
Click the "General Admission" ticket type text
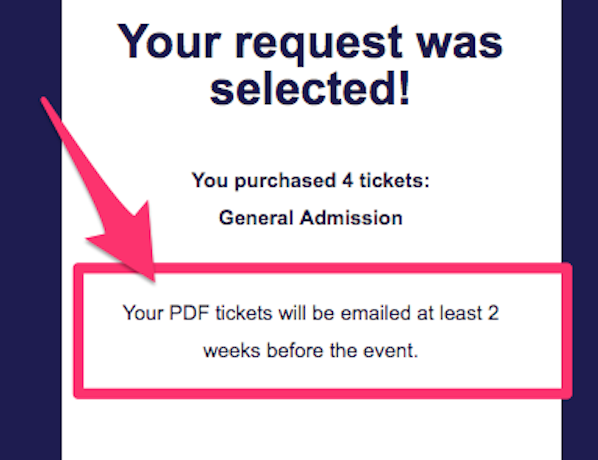coord(310,218)
